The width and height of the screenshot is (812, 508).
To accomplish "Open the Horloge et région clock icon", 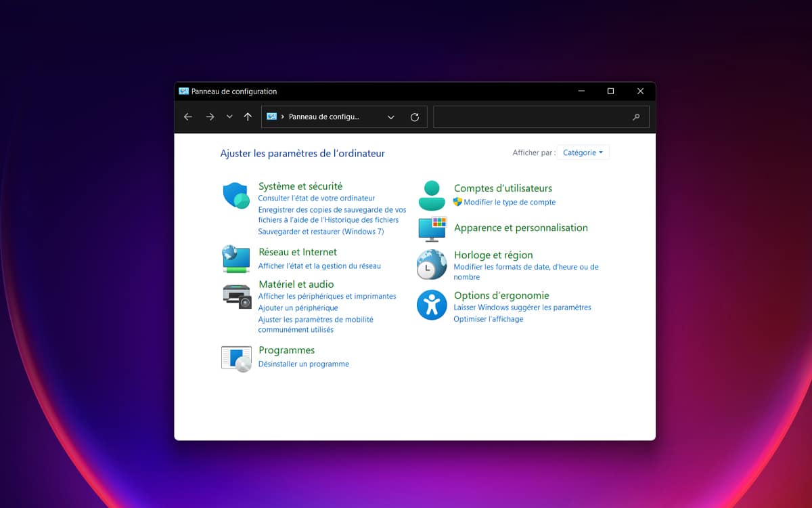I will [432, 265].
